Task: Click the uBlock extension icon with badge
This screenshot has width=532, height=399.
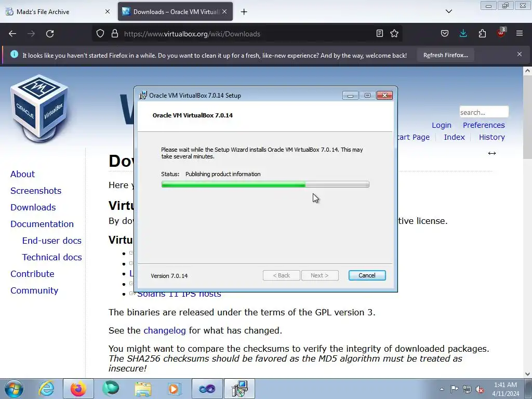Action: click(x=501, y=33)
